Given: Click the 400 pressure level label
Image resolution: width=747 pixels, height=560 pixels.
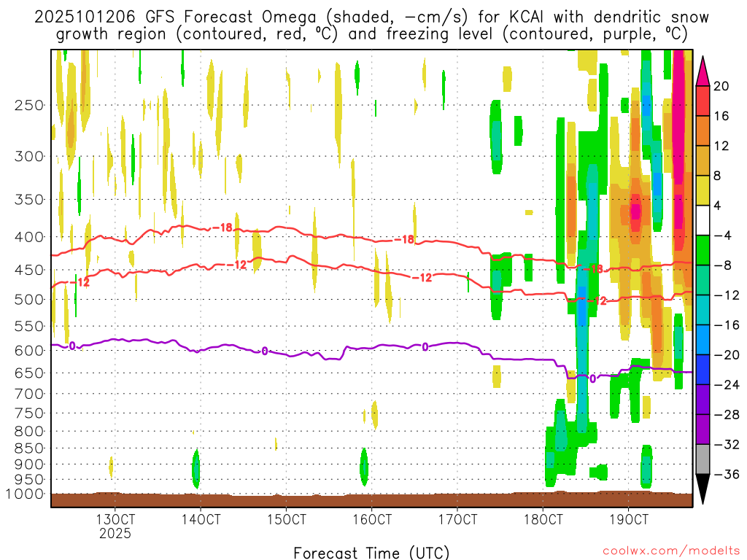Looking at the screenshot, I should 29,237.
